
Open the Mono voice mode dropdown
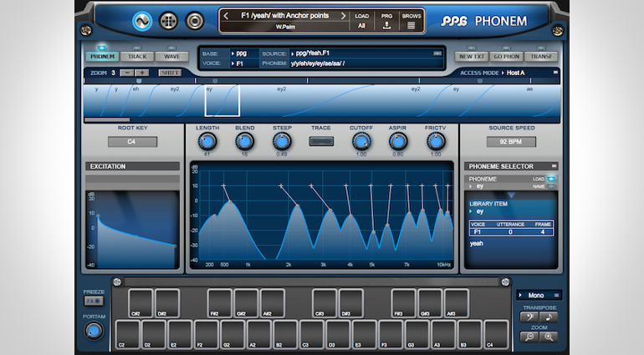[x=539, y=295]
